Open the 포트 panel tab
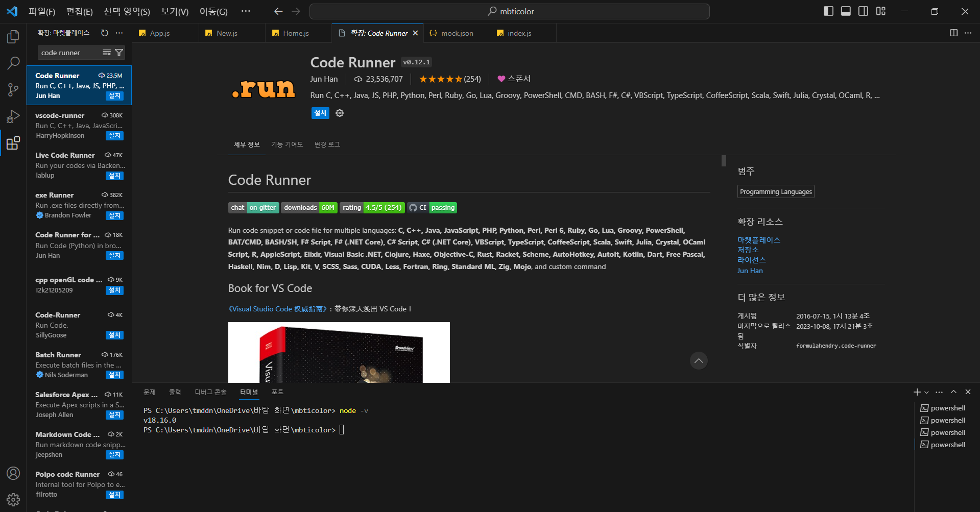 277,392
